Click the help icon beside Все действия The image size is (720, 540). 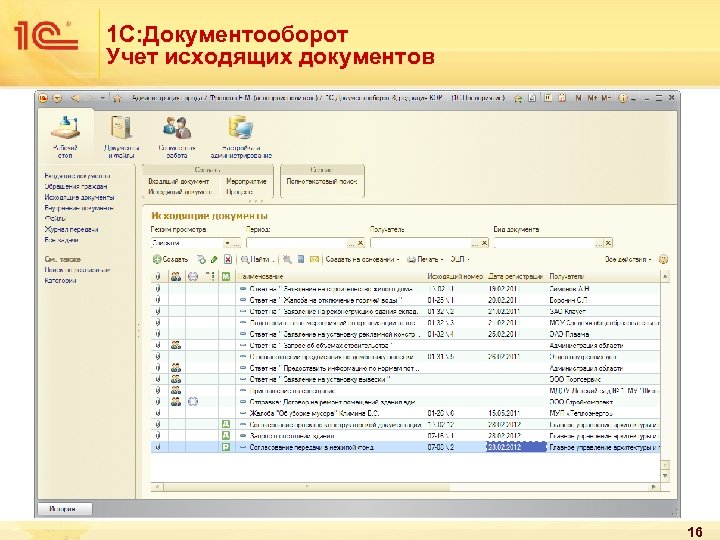[663, 260]
